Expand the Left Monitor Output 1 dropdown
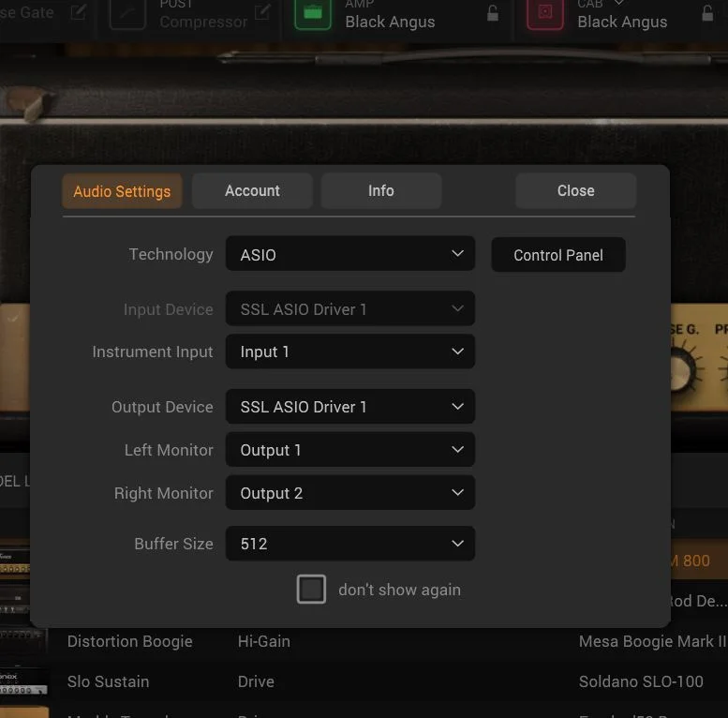728x718 pixels. tap(349, 450)
